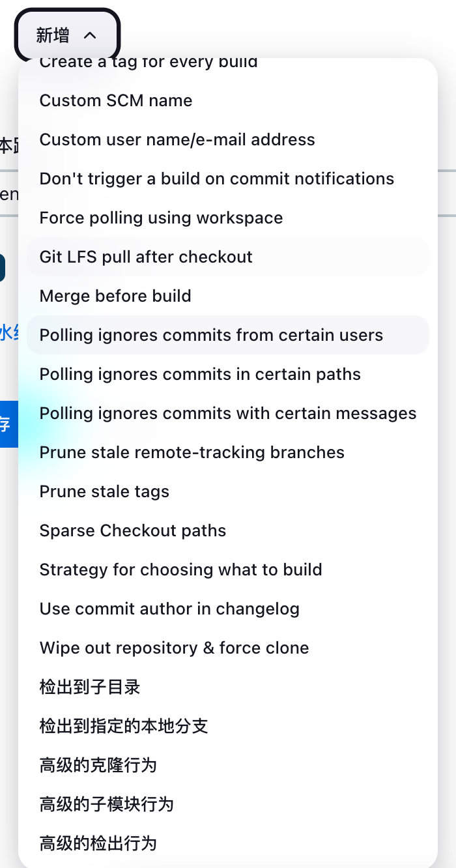
Task: Choose 检出到指定的本地分支 from the list
Action: (x=124, y=726)
